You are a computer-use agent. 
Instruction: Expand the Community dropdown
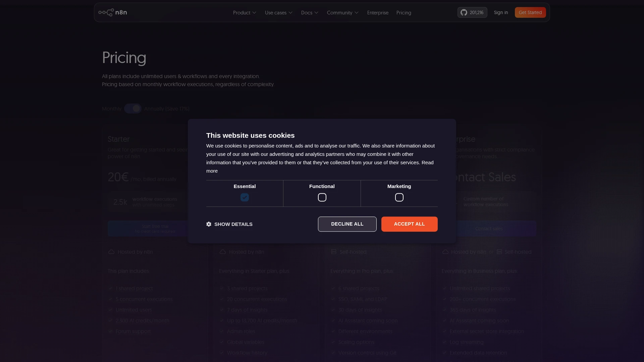pyautogui.click(x=343, y=13)
